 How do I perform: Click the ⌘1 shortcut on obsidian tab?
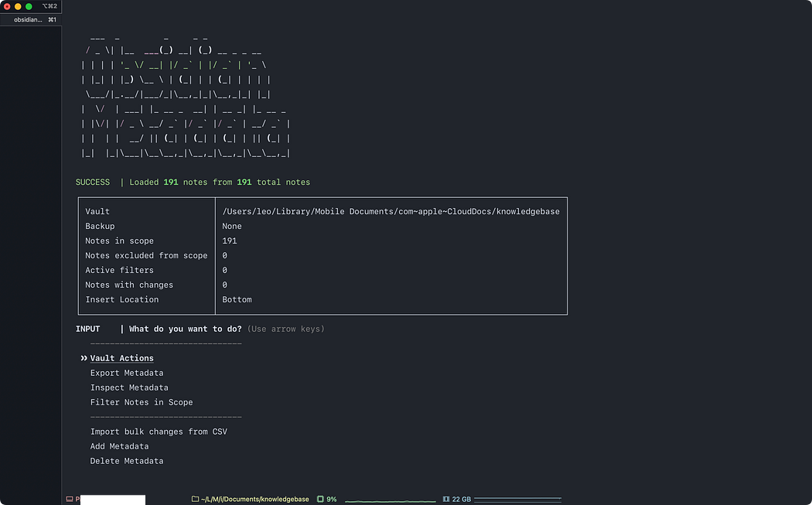point(52,19)
